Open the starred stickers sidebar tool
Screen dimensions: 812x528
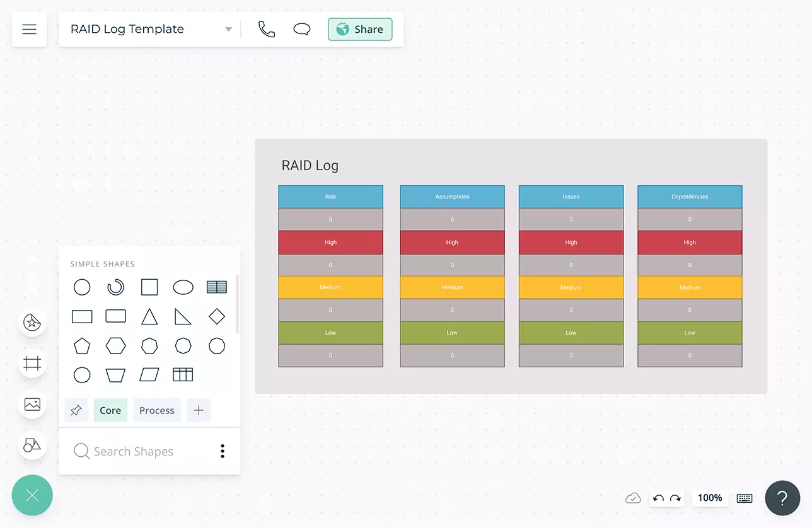(x=32, y=323)
